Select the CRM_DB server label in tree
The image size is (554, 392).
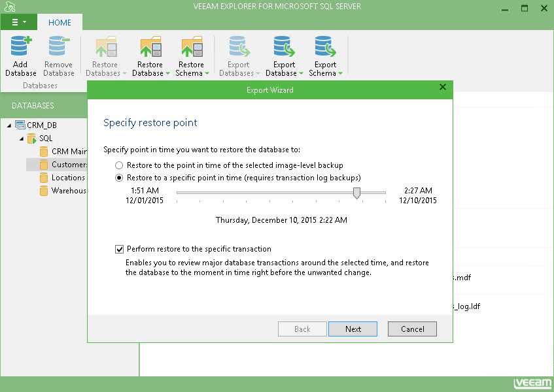(42, 125)
